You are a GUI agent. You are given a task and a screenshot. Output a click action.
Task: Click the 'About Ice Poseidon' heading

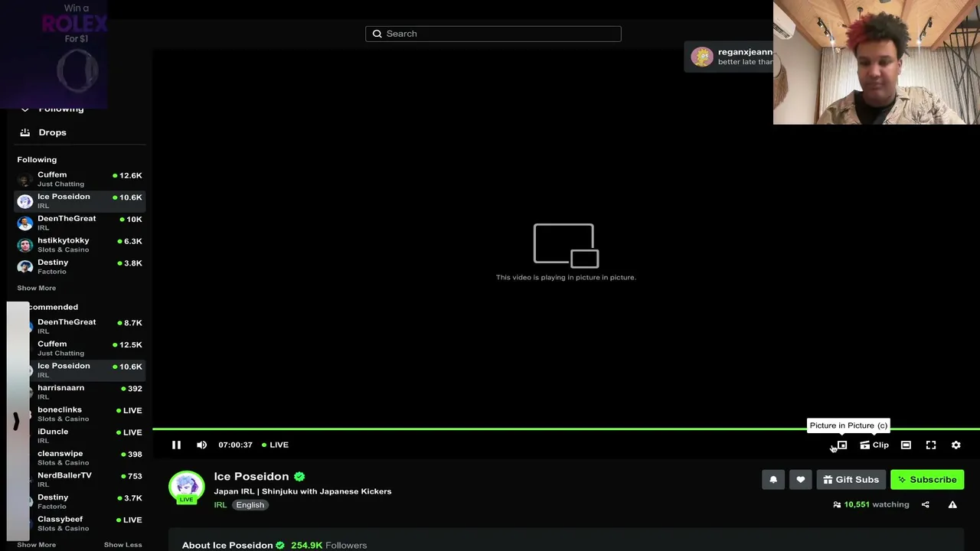coord(227,545)
